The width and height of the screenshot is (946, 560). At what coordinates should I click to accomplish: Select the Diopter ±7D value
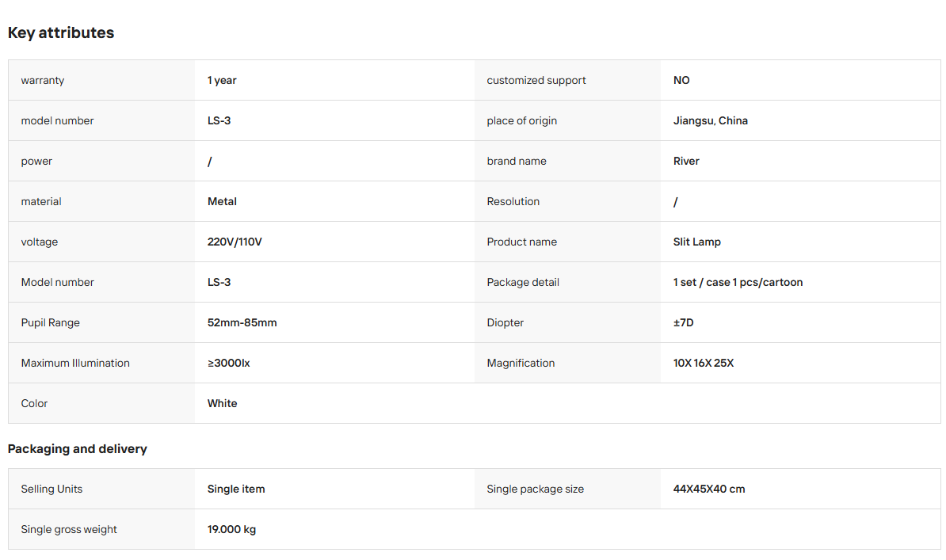(x=684, y=323)
